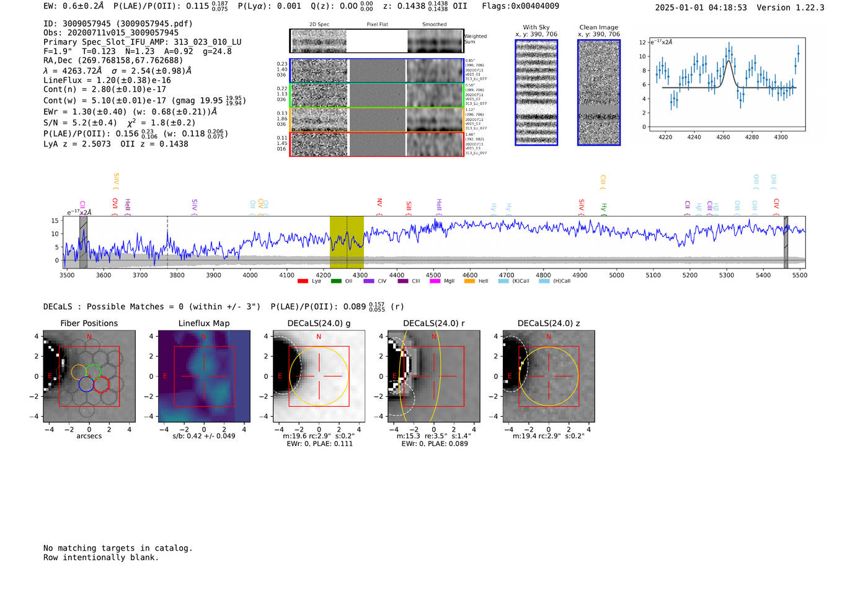Image resolution: width=868 pixels, height=591 pixels.
Task: Open the Clean Image cutout
Action: coord(599,92)
